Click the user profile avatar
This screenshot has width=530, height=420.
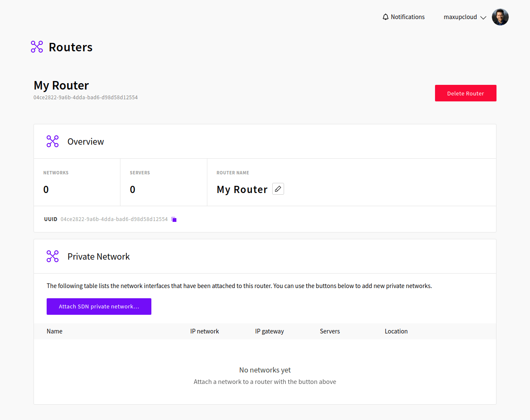pos(500,17)
